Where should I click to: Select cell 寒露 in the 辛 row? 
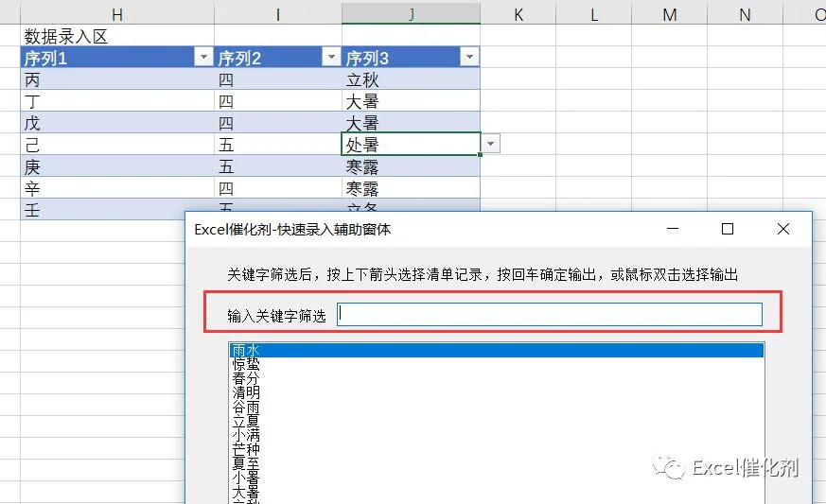click(x=411, y=188)
